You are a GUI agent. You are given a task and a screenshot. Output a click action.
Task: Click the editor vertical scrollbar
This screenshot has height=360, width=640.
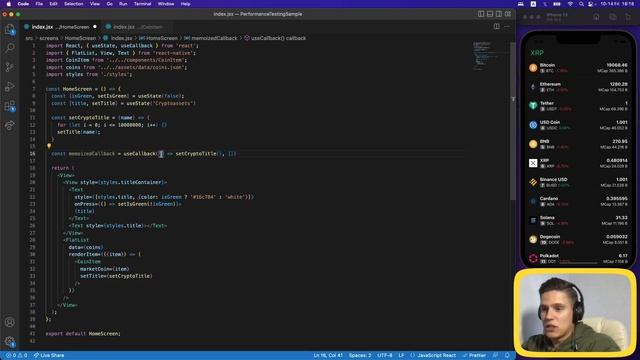click(x=513, y=120)
